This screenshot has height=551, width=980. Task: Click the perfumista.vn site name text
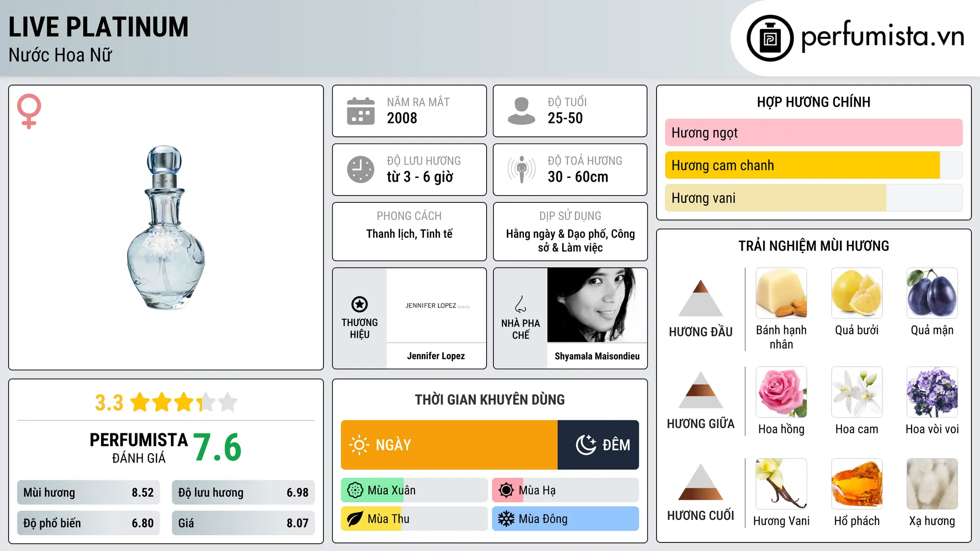click(x=882, y=36)
